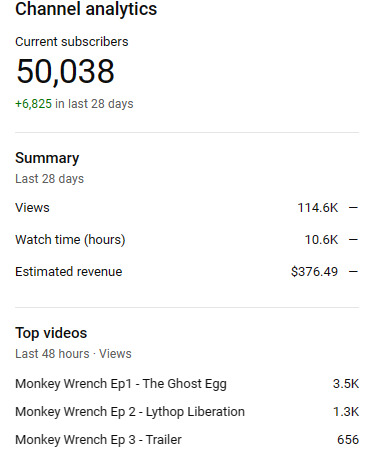Screen dimensions: 375x461
Task: Click the Watch time trend dash indicator
Action: click(x=353, y=240)
